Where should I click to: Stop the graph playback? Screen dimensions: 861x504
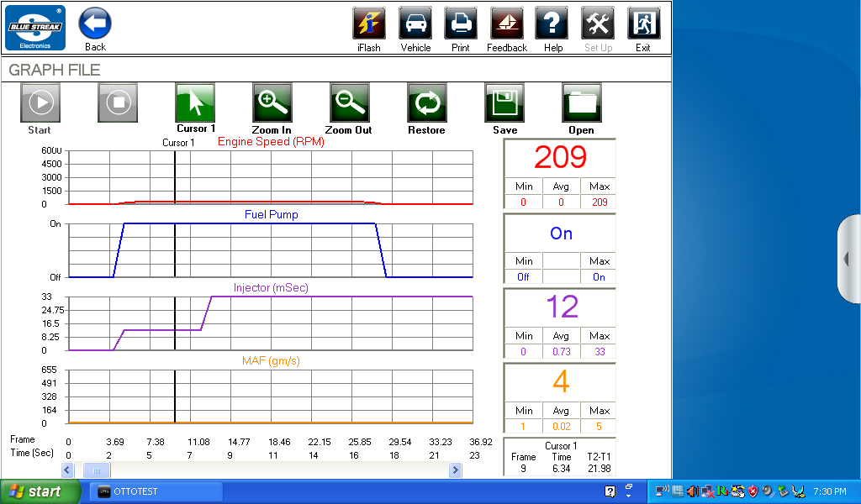coord(117,102)
